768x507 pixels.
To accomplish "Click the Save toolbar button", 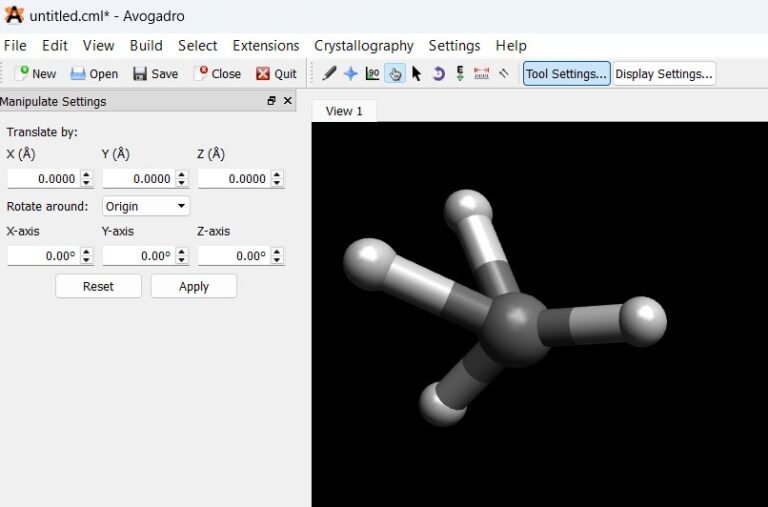I will coord(155,73).
